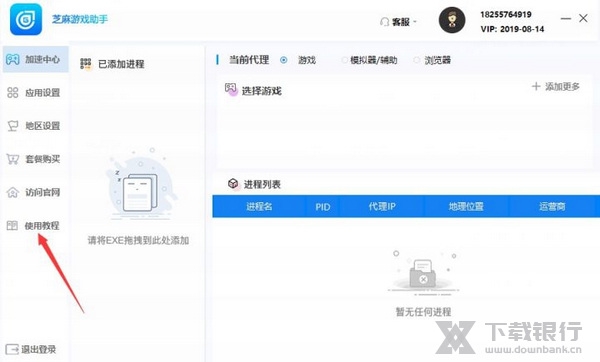Click the 访问官网 home icon

point(13,192)
